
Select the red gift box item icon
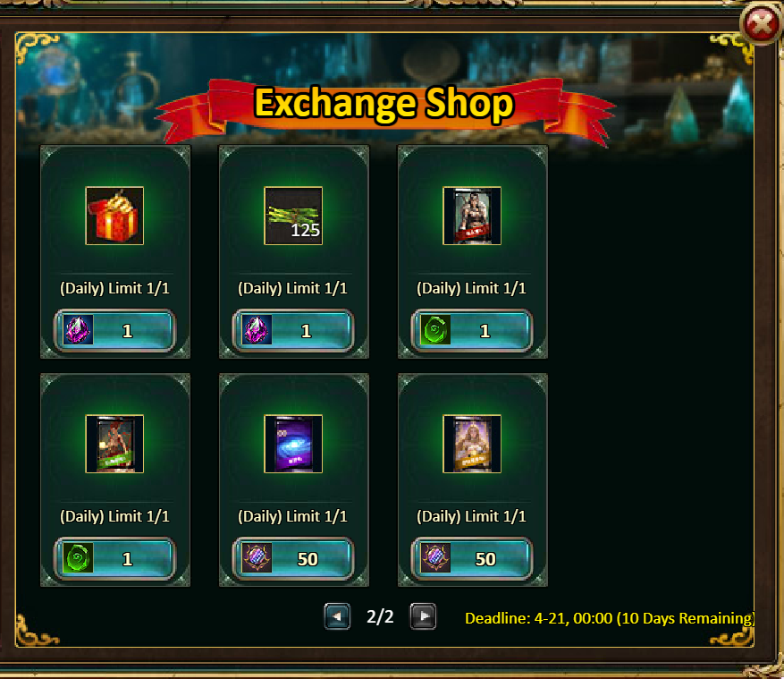[114, 216]
